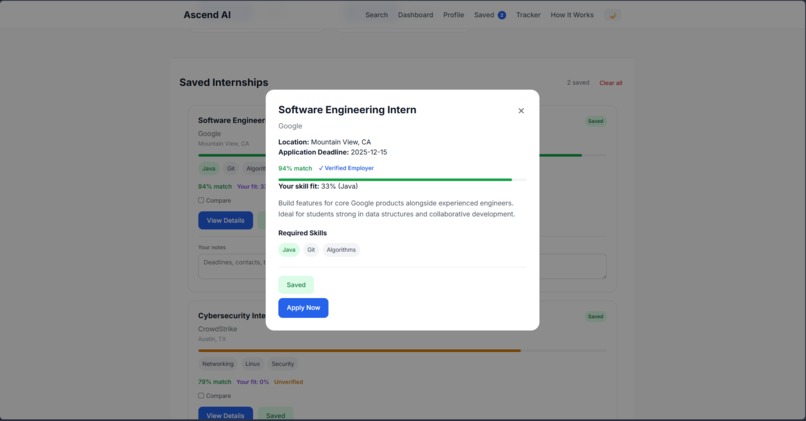Click the CrowdStrike orange match progress bar
The height and width of the screenshot is (421, 806).
coord(402,351)
